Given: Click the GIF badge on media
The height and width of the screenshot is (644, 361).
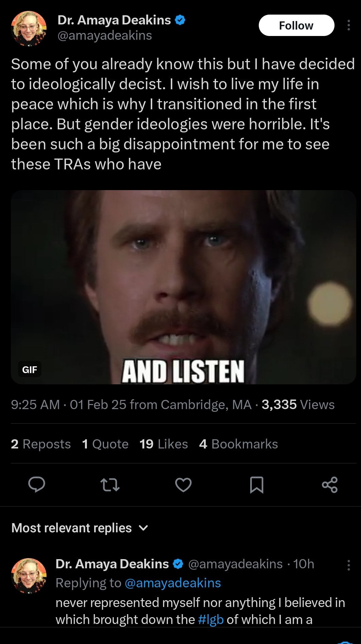Looking at the screenshot, I should pyautogui.click(x=30, y=369).
